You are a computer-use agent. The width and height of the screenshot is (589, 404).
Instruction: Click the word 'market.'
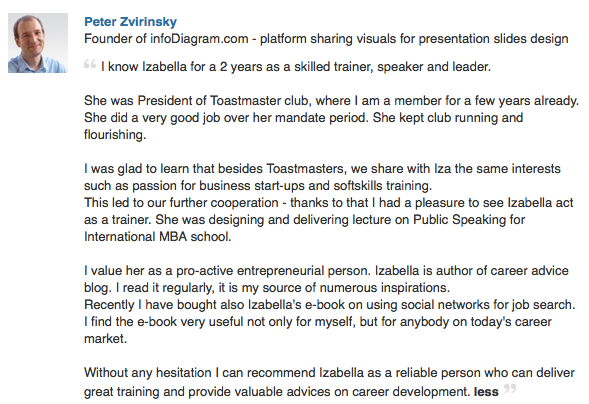tap(106, 339)
